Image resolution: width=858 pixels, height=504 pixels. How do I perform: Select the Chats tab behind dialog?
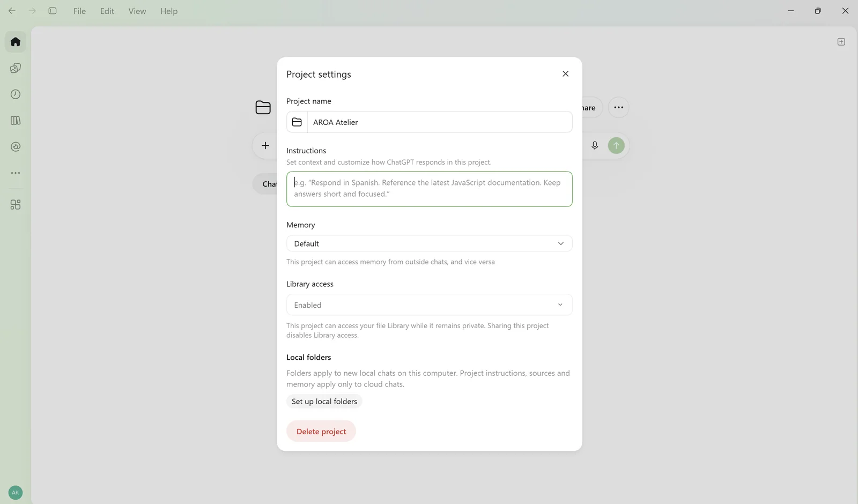(x=265, y=184)
